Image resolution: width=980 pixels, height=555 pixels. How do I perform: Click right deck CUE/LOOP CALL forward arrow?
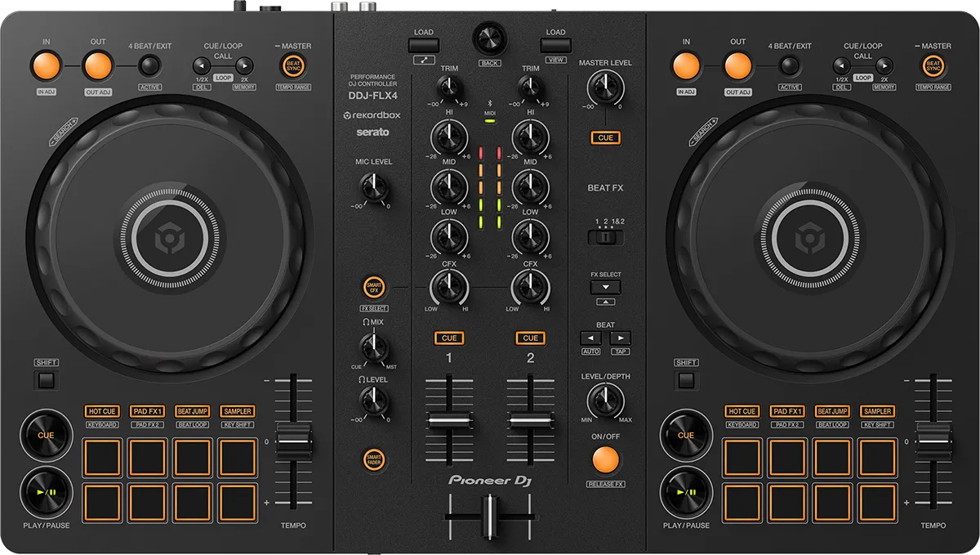coord(885,66)
